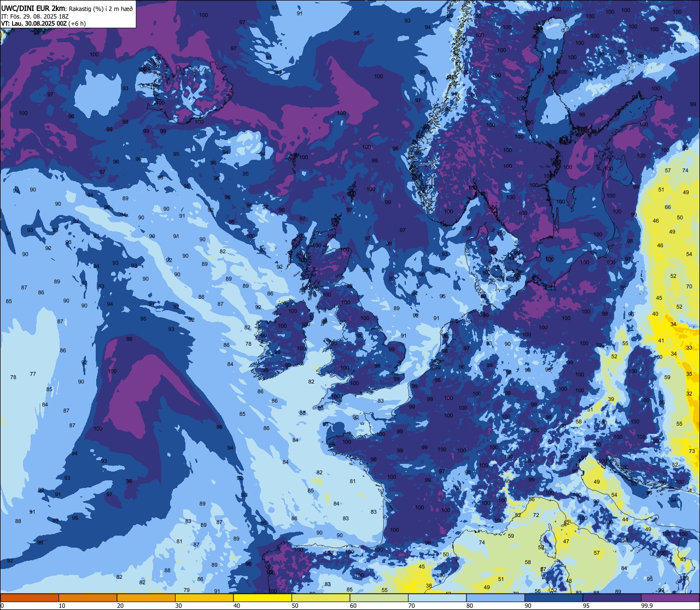The height and width of the screenshot is (610, 700).
Task: Select the purple legend swatch above 99.9
Action: pyautogui.click(x=670, y=597)
